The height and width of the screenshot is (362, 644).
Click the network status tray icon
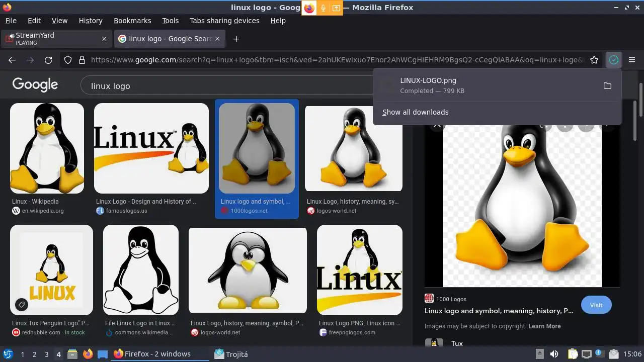[x=587, y=354]
